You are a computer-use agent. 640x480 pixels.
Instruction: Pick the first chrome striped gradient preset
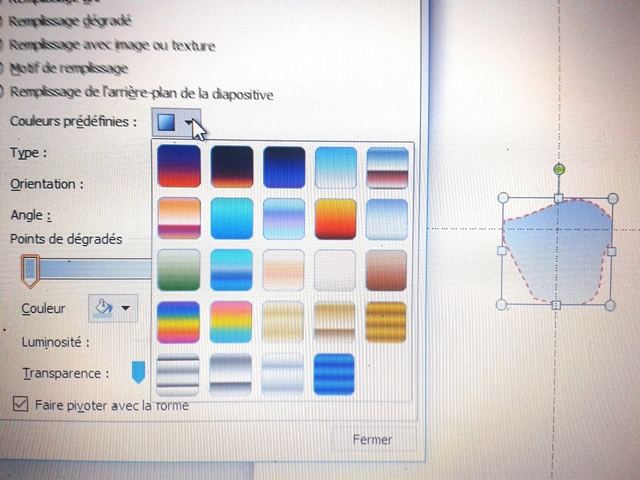click(x=179, y=373)
